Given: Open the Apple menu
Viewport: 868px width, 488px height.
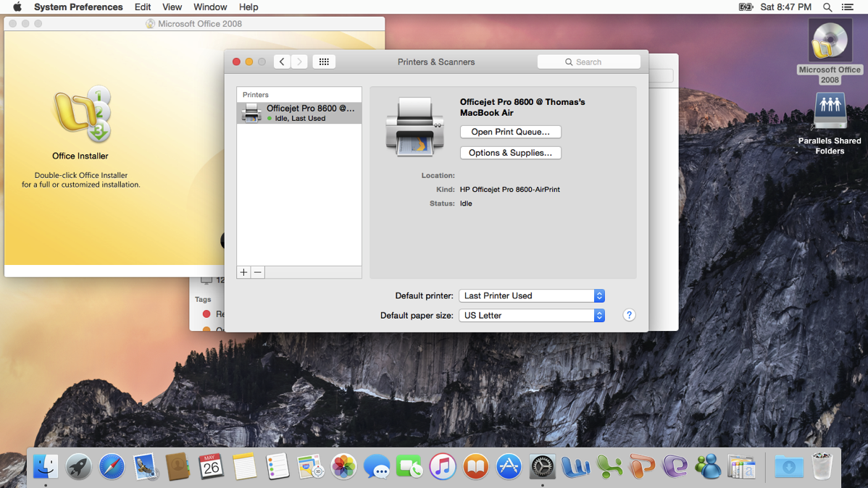Looking at the screenshot, I should click(x=17, y=7).
